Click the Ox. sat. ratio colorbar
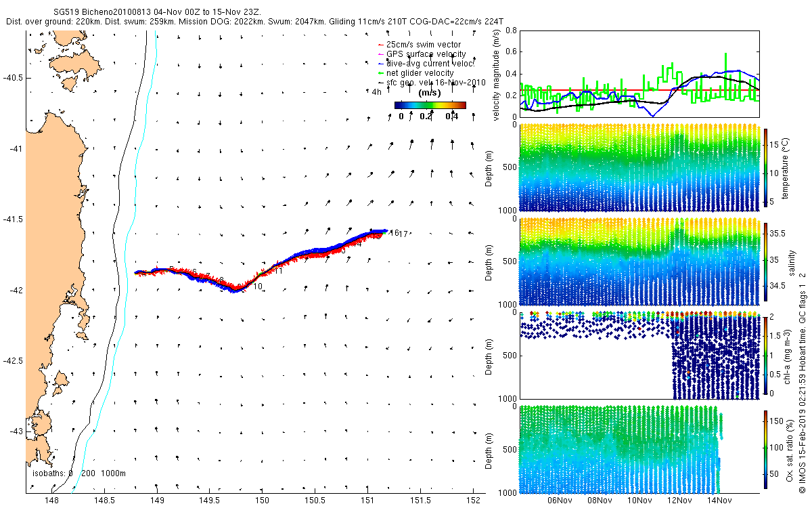The image size is (812, 508). [x=765, y=450]
